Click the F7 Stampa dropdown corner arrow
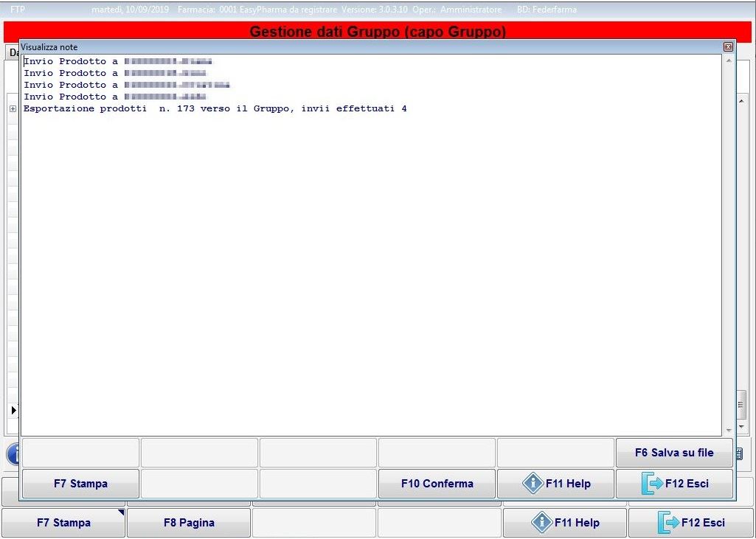 (x=120, y=512)
